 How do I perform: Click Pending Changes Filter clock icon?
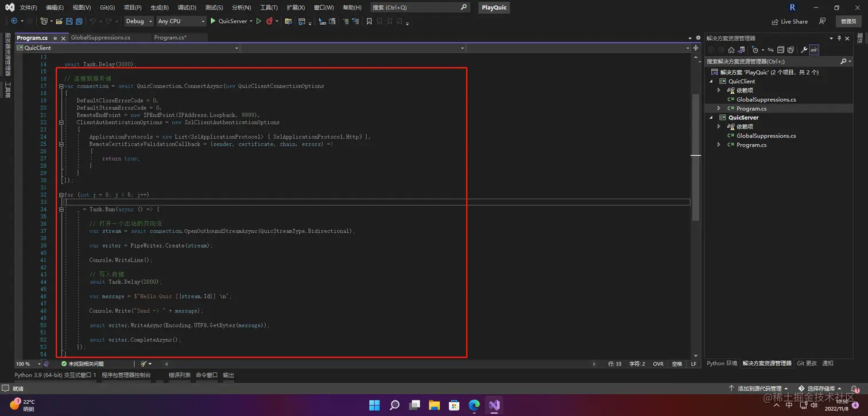point(755,50)
